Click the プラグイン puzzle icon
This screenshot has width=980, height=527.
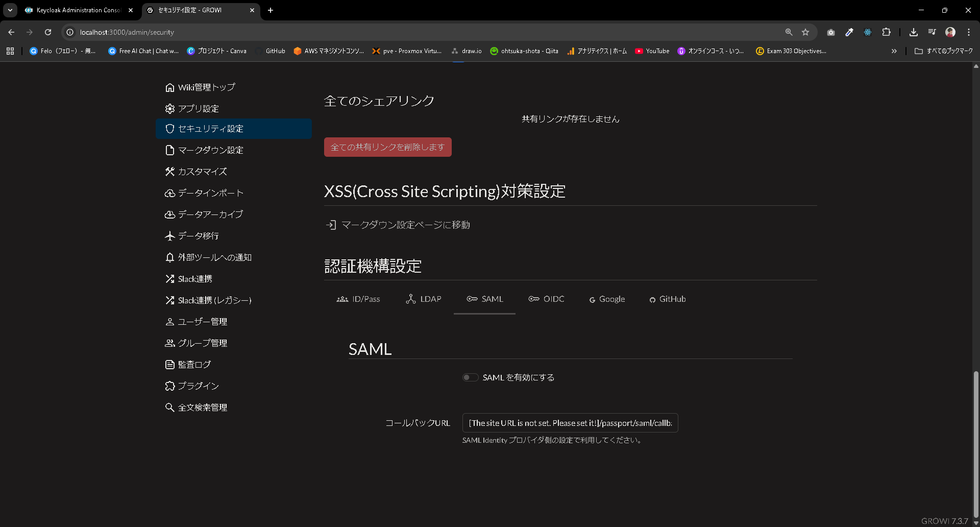coord(170,386)
